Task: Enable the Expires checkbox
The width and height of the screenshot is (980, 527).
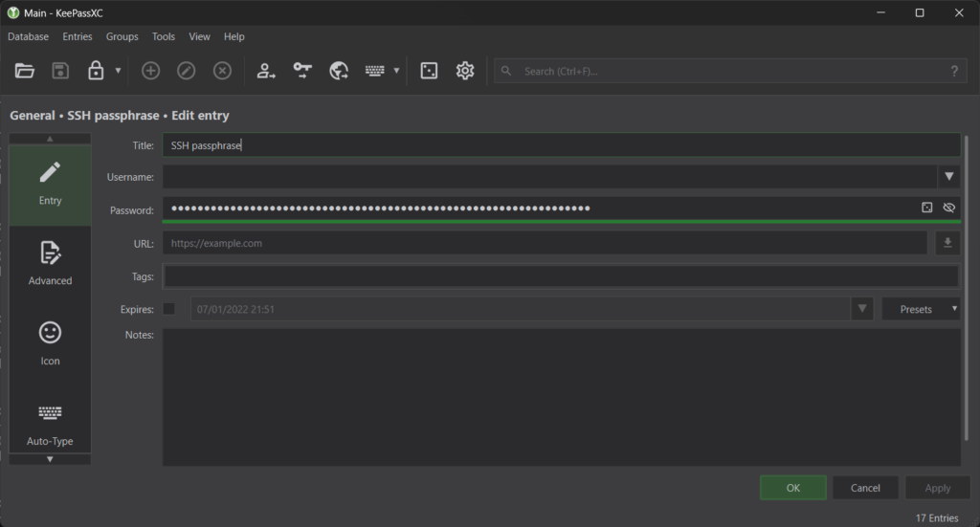Action: [168, 309]
